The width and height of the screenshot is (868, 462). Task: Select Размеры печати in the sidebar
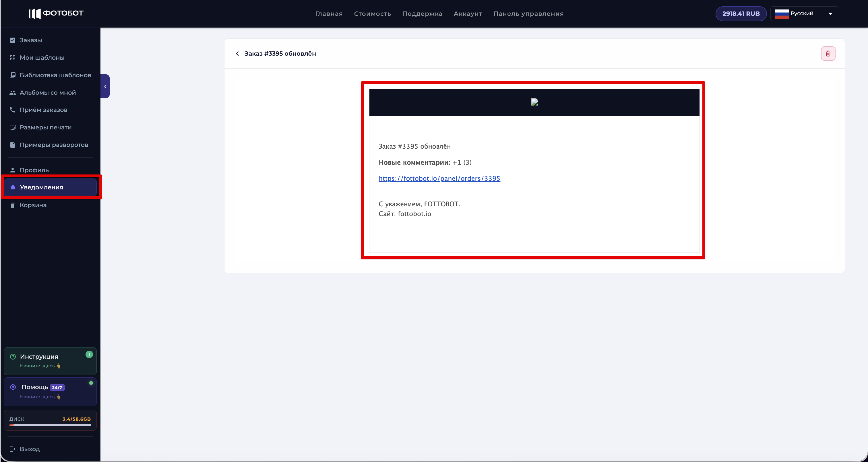click(51, 127)
